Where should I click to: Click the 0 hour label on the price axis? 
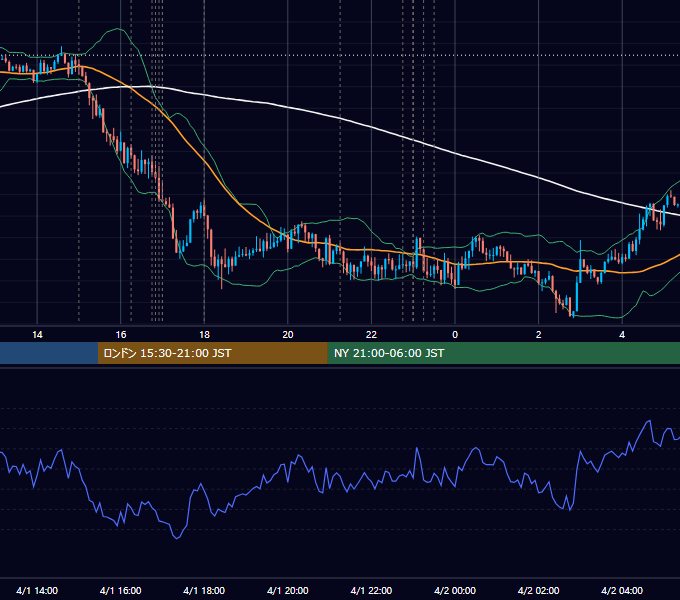pos(455,335)
